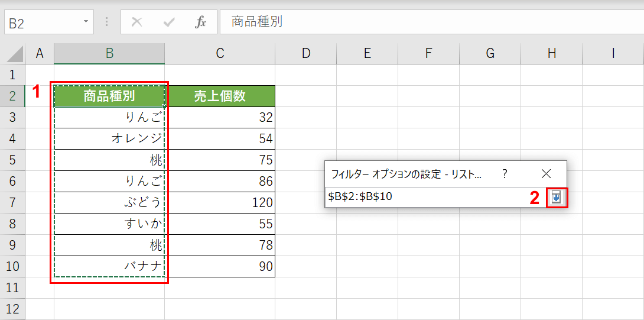Viewport: 644px width, 320px height.
Task: Click the オレンジ cell
Action: 109,138
